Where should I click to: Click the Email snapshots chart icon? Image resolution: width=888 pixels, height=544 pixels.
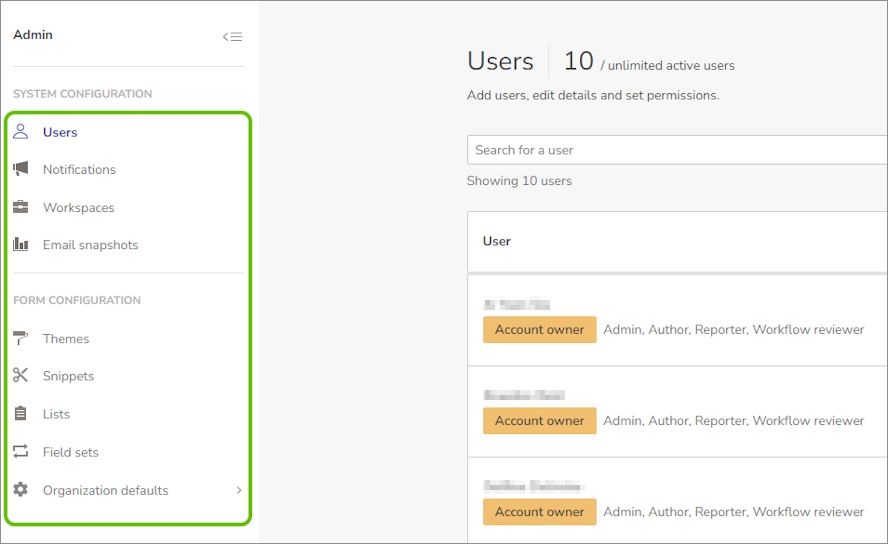click(x=20, y=245)
